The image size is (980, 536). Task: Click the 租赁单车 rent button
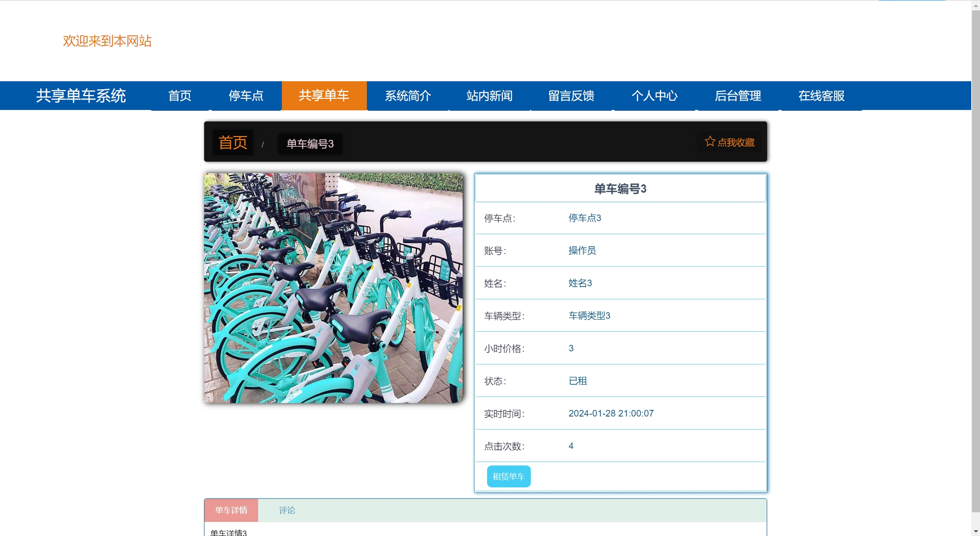[509, 476]
